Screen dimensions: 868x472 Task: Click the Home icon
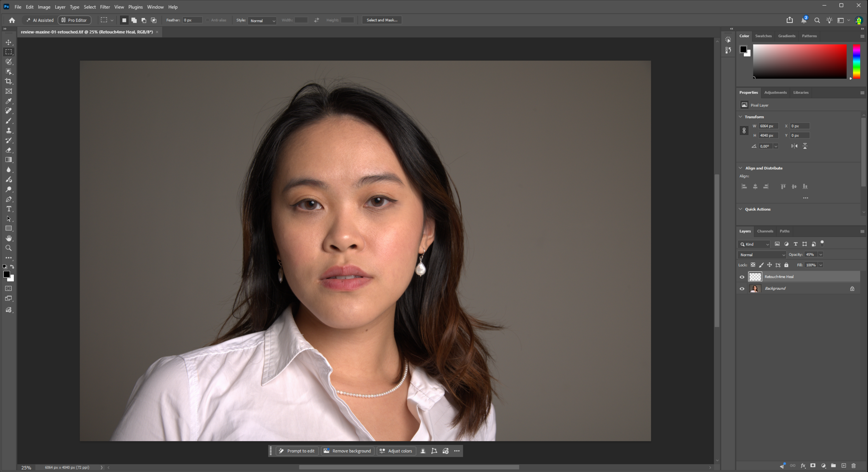point(12,20)
